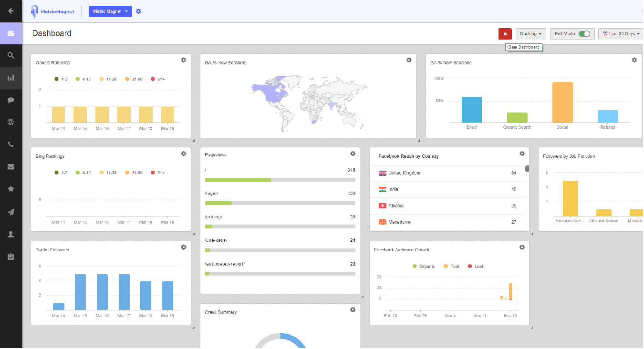Screen dimensions: 644x349
Task: Turn off the Edit Mode switch
Action: [584, 34]
